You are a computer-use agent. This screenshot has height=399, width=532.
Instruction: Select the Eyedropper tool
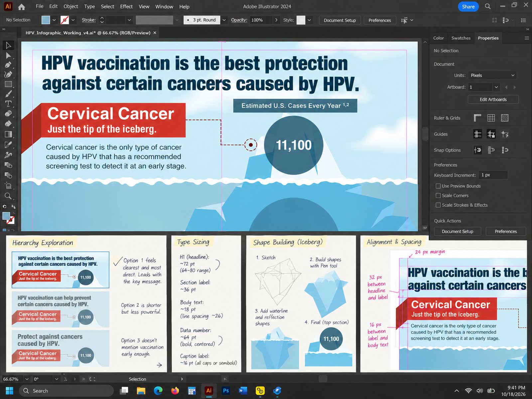pyautogui.click(x=8, y=145)
